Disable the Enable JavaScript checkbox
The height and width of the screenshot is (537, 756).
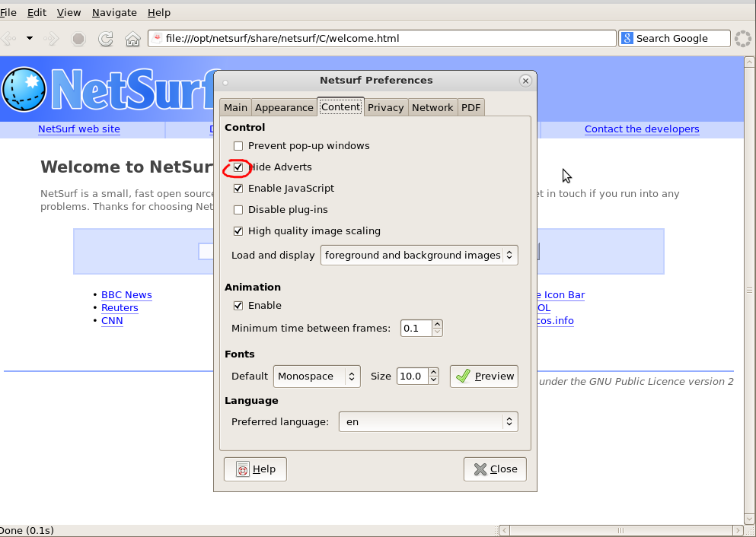coord(238,189)
